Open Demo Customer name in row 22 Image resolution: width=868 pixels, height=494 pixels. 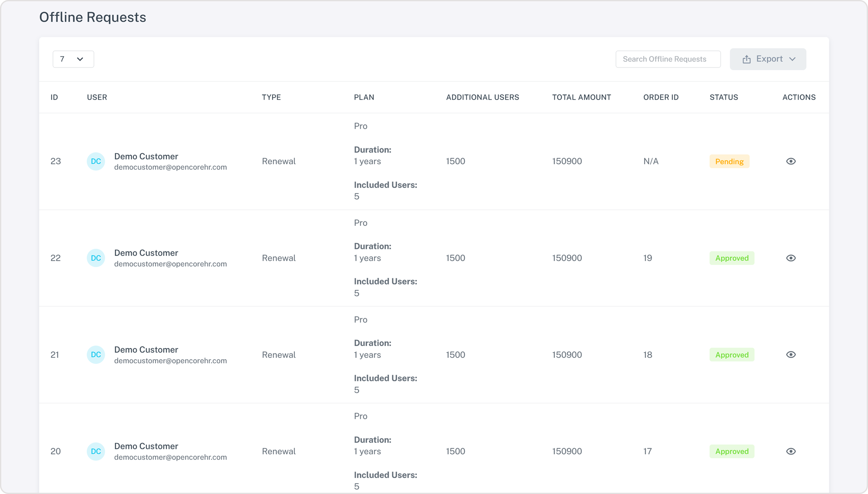146,253
